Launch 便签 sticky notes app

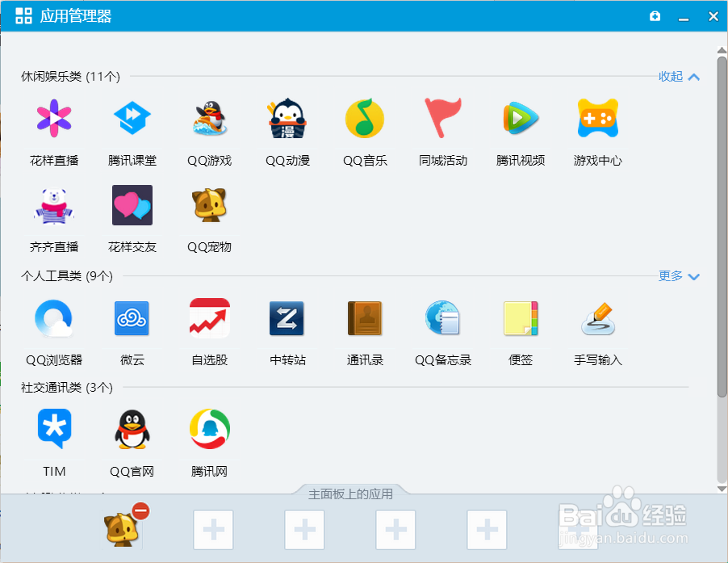click(x=521, y=319)
